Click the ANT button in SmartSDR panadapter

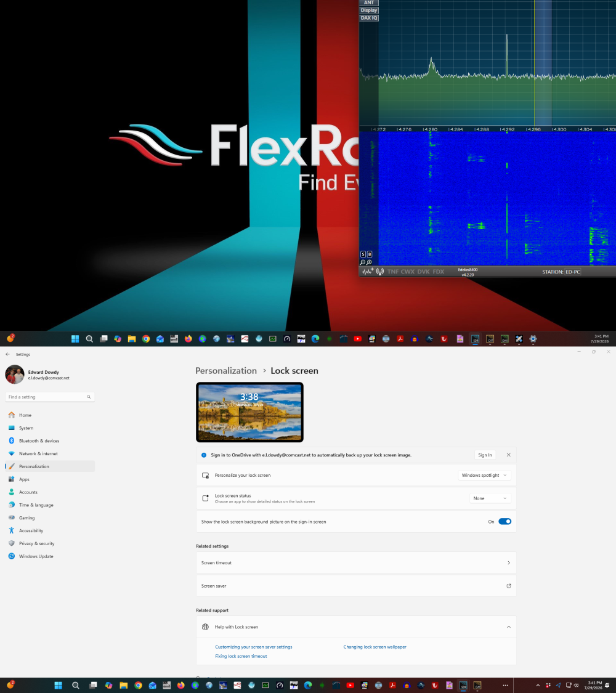(369, 2)
